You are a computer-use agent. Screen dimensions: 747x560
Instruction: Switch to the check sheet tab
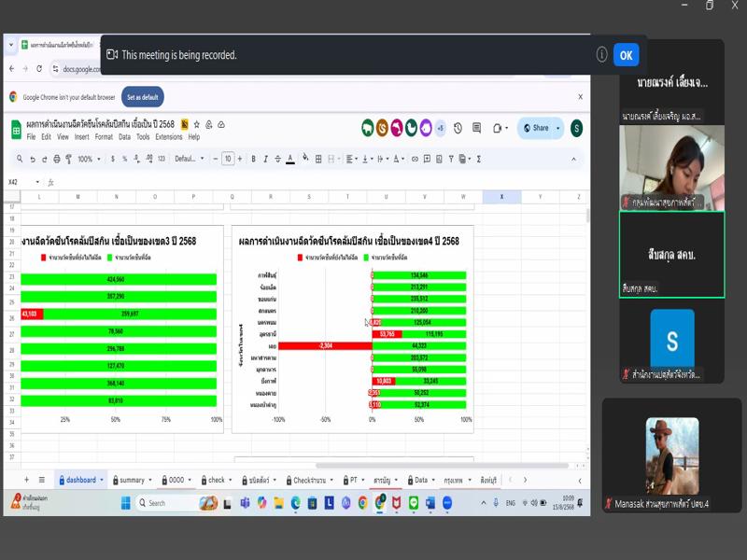217,480
